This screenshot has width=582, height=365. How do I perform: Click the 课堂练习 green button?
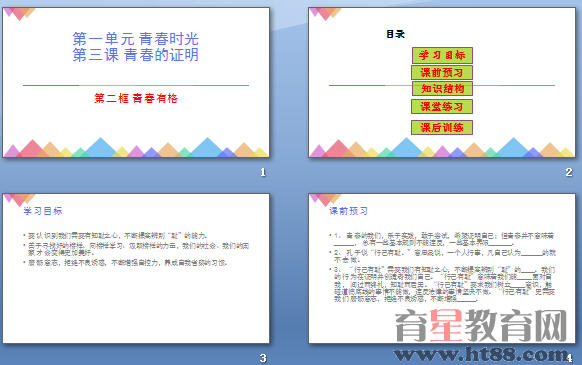[x=442, y=107]
